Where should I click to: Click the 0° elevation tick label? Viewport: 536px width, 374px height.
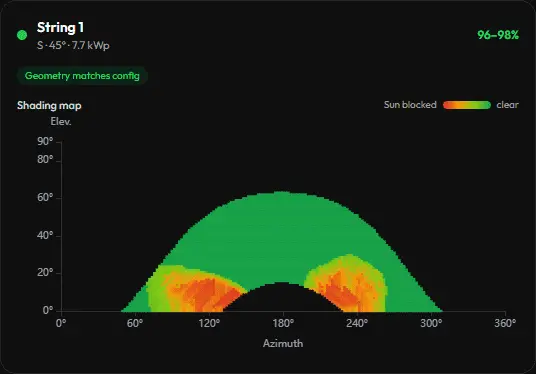pos(48,310)
